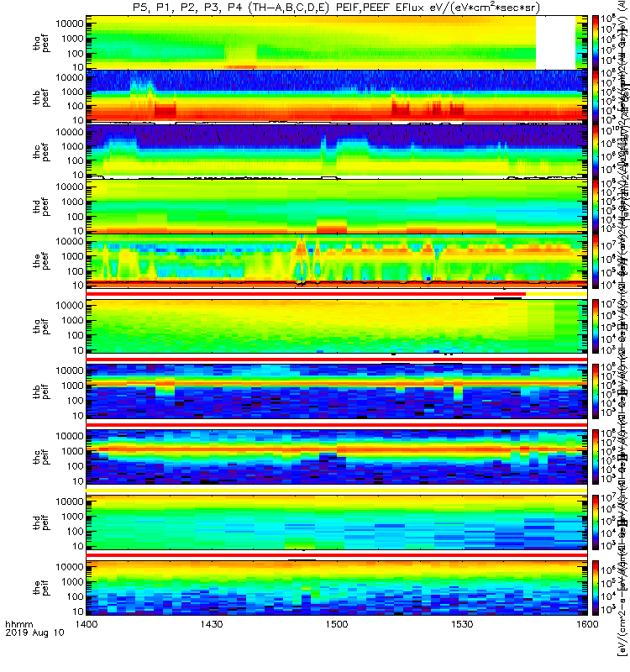Click the 100 tick label of the peif

tap(75, 596)
